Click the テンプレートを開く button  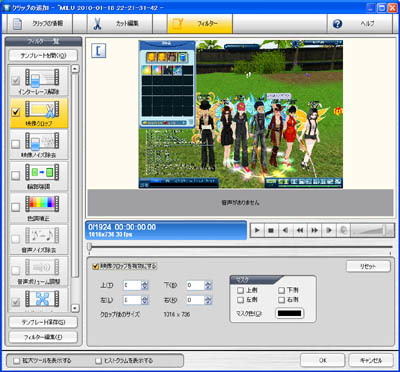[43, 56]
